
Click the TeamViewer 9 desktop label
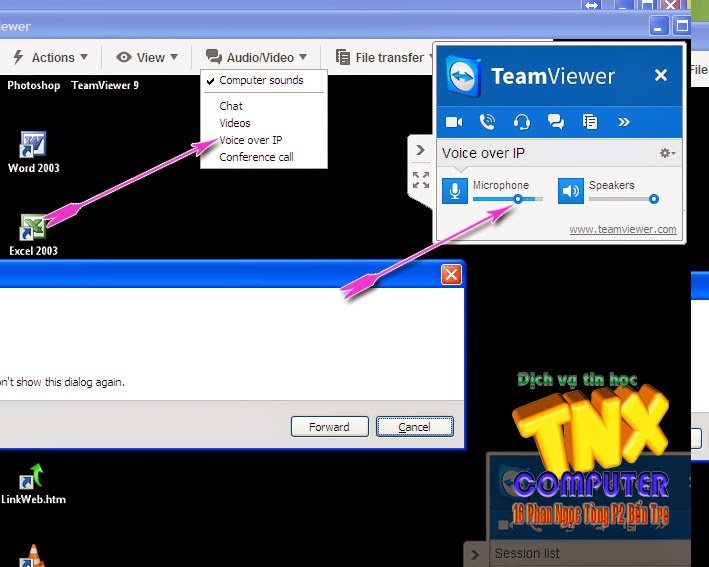pyautogui.click(x=105, y=85)
